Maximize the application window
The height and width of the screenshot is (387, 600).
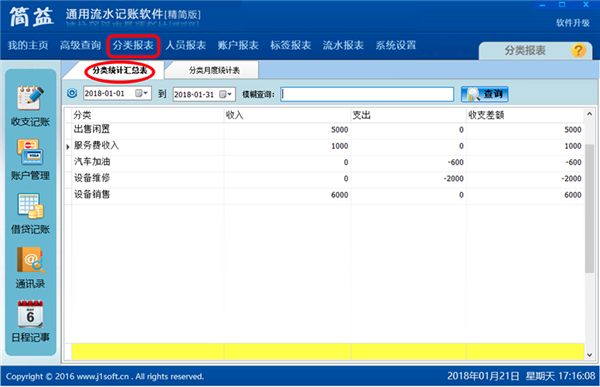point(562,5)
